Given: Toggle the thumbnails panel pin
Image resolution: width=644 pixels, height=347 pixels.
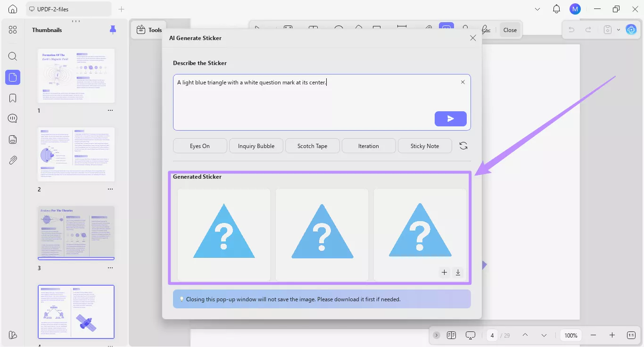Looking at the screenshot, I should 113,30.
